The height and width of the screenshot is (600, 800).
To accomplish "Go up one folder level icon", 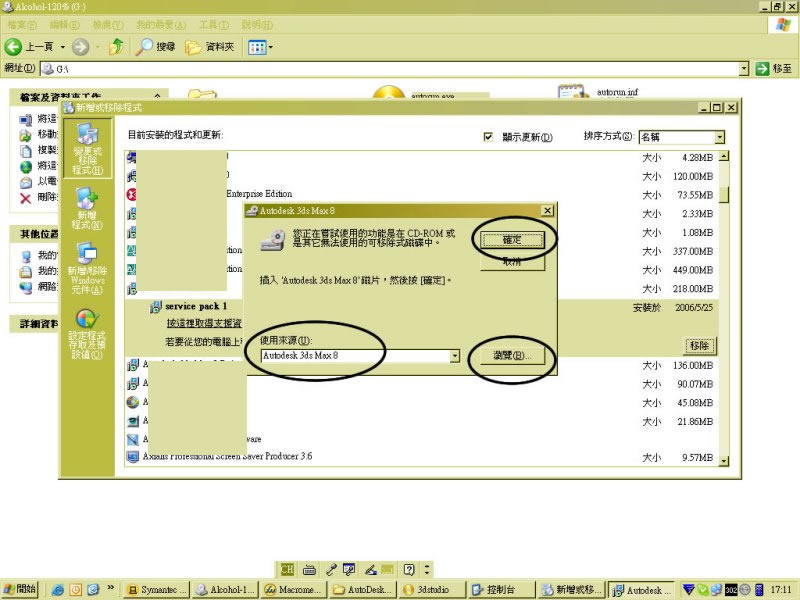I will coord(117,46).
